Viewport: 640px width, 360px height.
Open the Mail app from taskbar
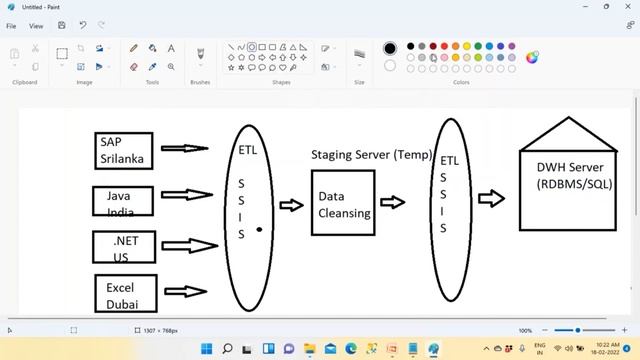(330, 349)
